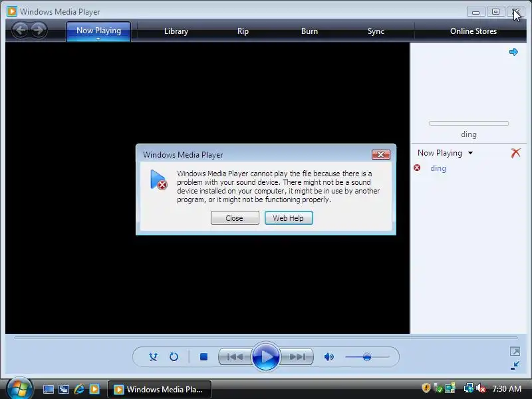Expand the Now Playing tab dropdown arrow

tap(98, 39)
